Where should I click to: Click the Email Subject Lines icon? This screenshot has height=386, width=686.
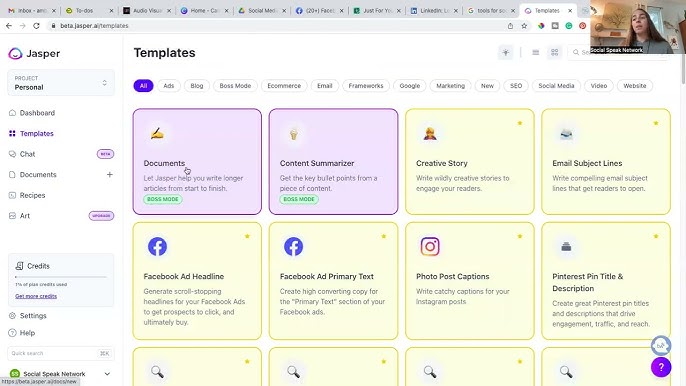click(566, 133)
